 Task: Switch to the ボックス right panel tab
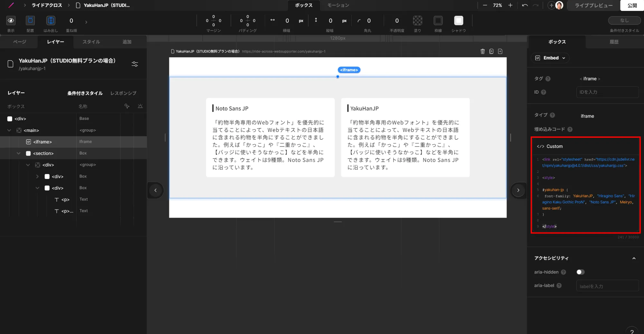coord(557,42)
